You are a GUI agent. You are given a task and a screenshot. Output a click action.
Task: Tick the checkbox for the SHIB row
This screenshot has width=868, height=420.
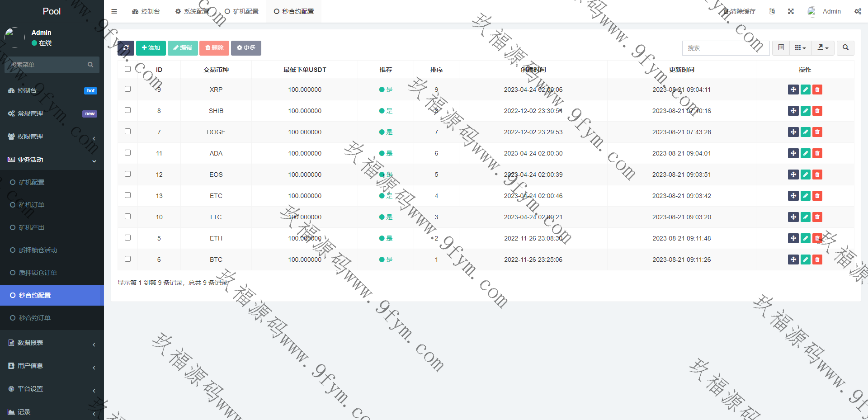point(127,110)
